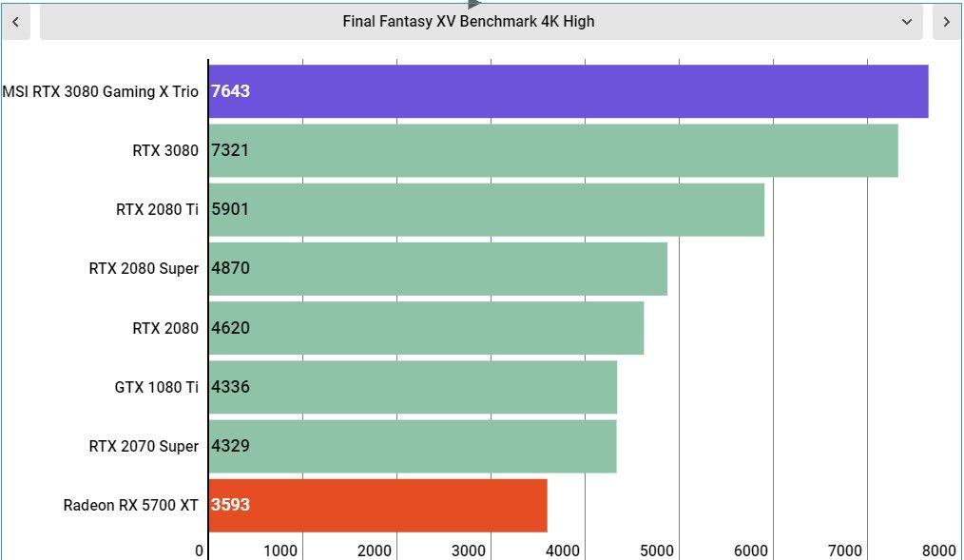Click the 'RTX 2070 Super' axis label
Viewport: 964px width, 560px height.
144,446
